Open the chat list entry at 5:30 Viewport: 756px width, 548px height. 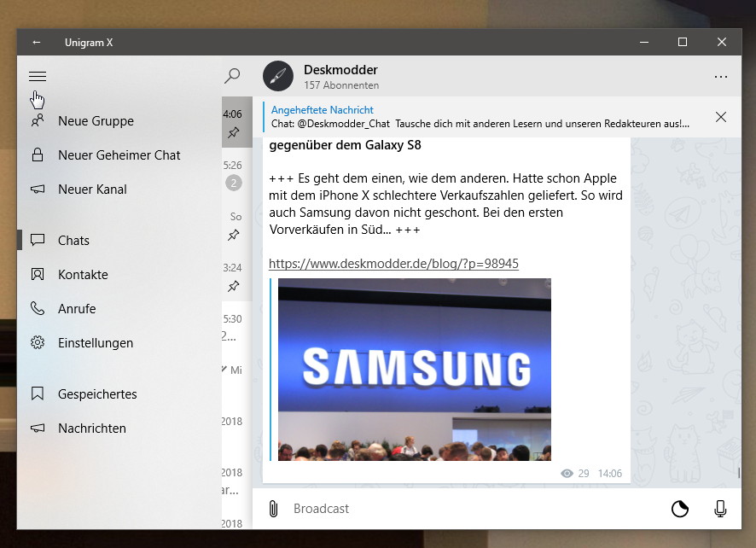tap(236, 327)
